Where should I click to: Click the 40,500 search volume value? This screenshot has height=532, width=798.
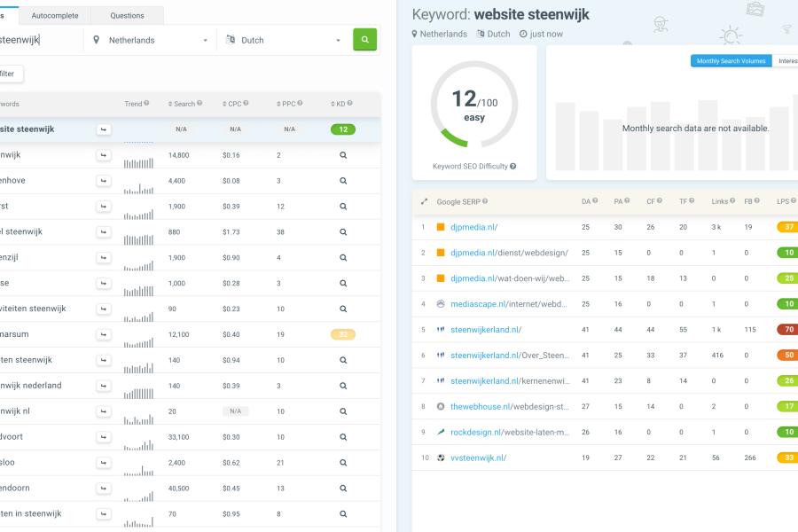(x=178, y=489)
